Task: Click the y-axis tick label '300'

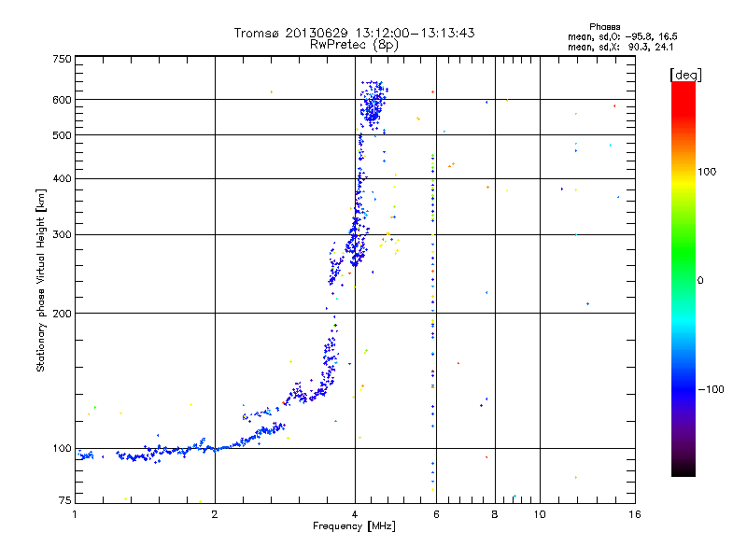Action: (62, 234)
